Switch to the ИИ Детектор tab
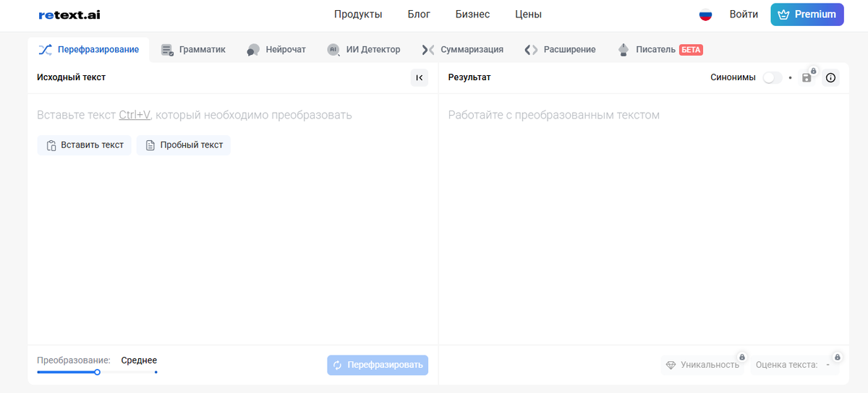 364,50
